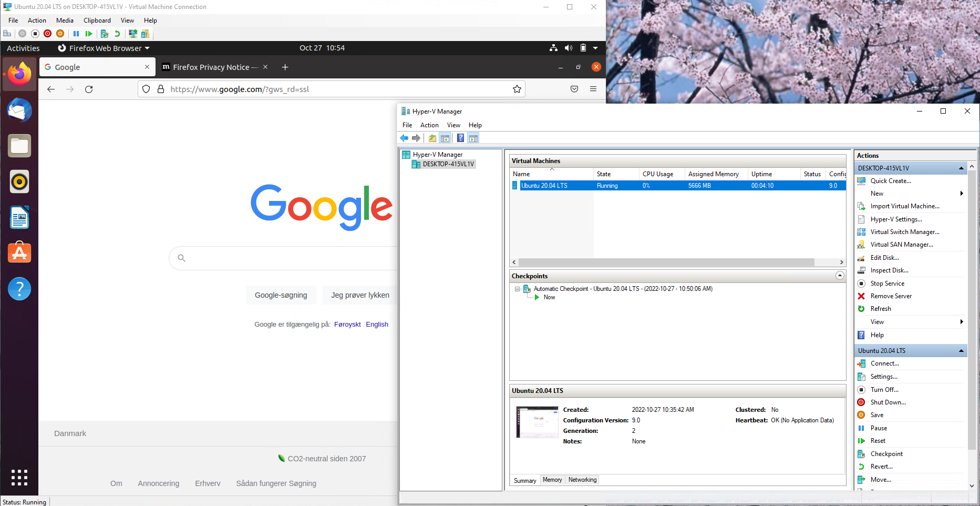Click the Ctrl+Alt+Delete icon in VM Connection toolbar
Viewport: 980px width, 506px height.
point(7,33)
